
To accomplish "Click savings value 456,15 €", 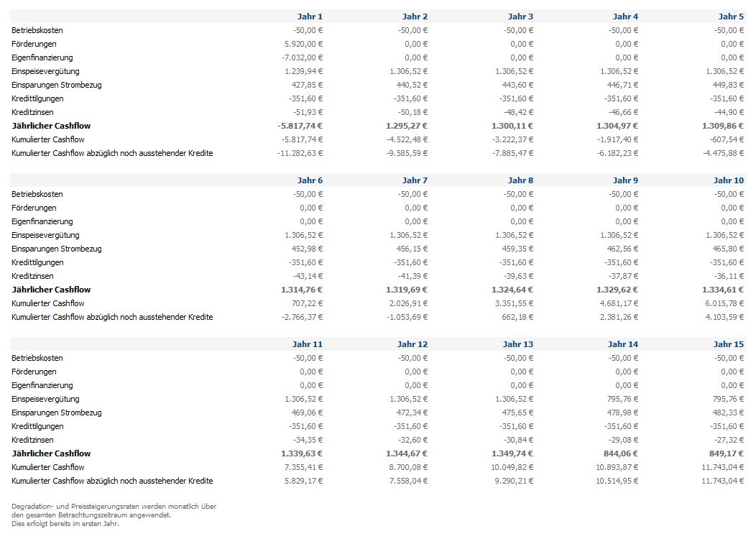I will pos(412,249).
